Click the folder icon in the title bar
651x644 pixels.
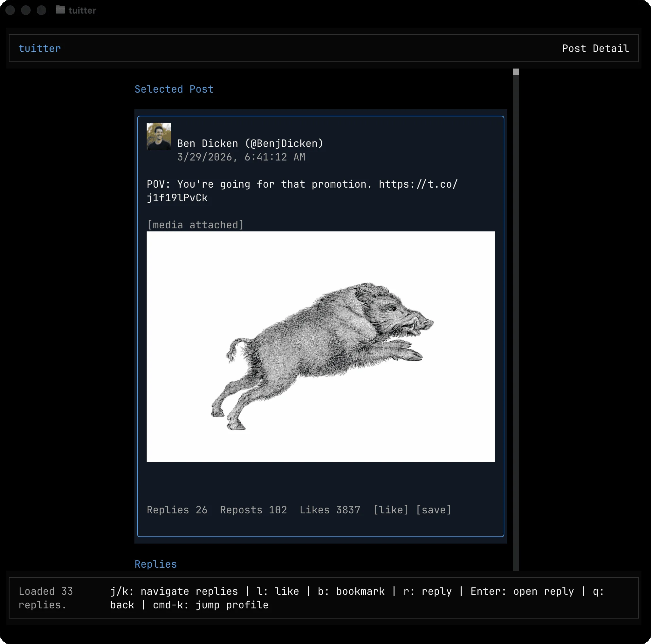point(60,10)
